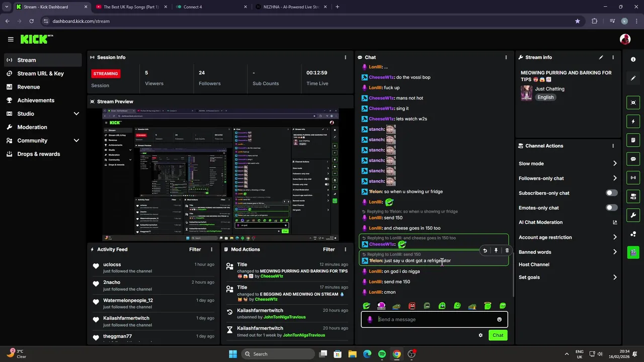Open the Moderation page
The height and width of the screenshot is (362, 644).
click(x=43, y=127)
